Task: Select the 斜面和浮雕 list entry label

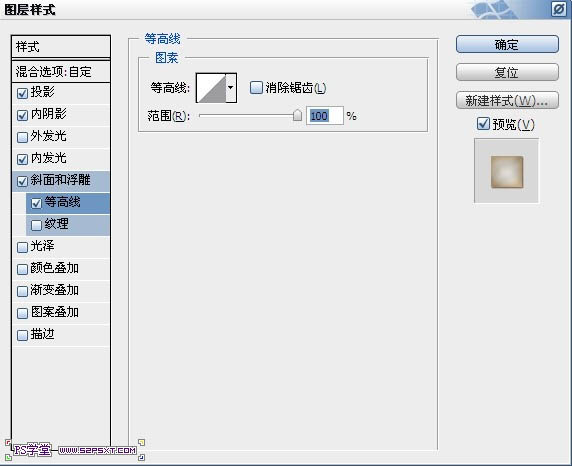Action: 60,180
